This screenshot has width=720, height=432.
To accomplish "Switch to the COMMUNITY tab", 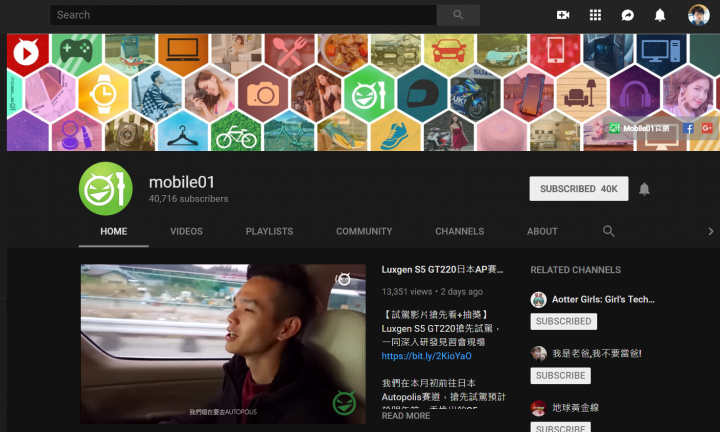I will 364,231.
